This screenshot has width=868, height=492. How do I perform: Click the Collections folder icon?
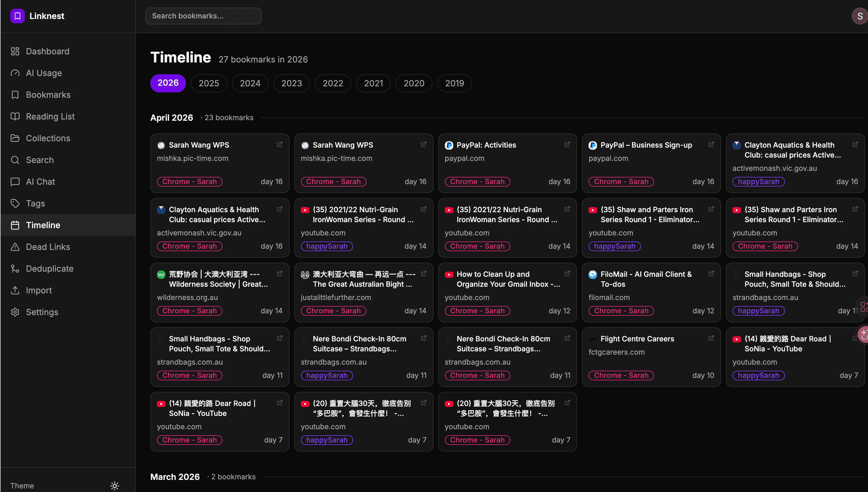tap(15, 138)
